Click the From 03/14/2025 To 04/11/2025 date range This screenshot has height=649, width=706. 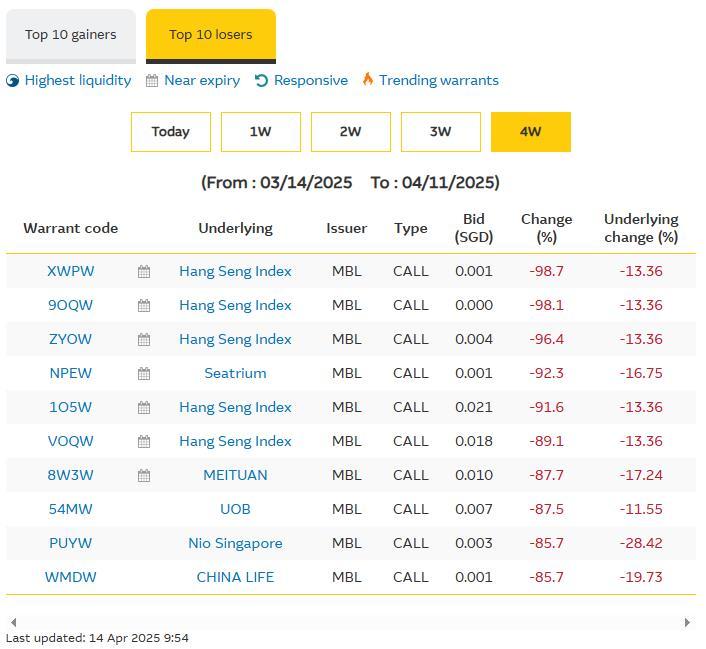pos(350,183)
